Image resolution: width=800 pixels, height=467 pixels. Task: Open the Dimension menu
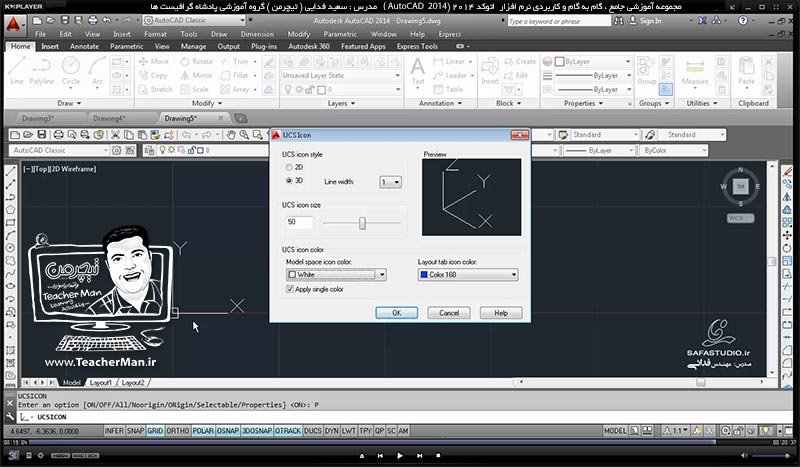pos(257,34)
